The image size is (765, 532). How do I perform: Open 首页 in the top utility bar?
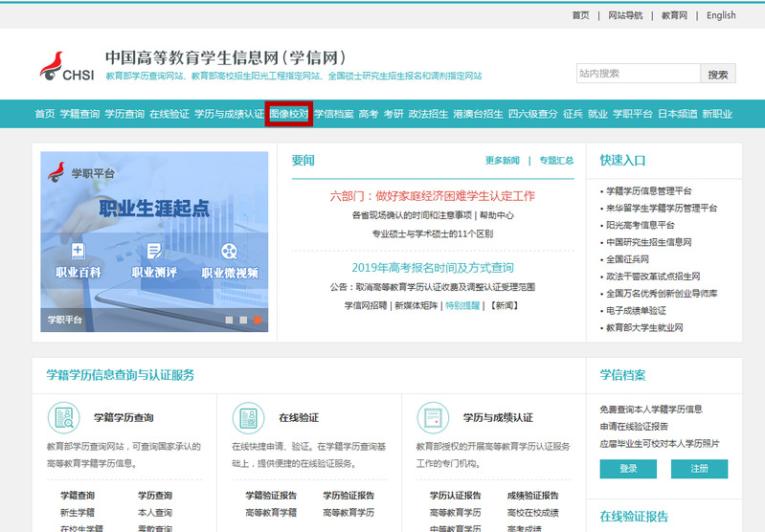[x=580, y=15]
